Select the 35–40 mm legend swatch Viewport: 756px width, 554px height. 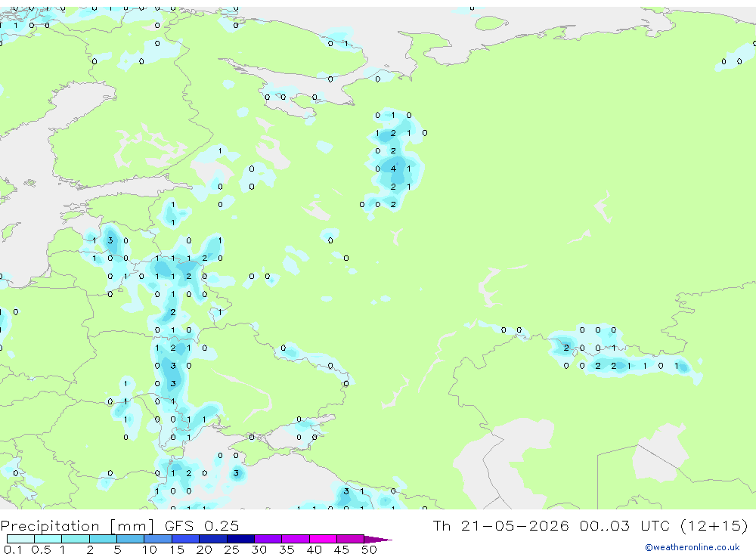point(296,539)
